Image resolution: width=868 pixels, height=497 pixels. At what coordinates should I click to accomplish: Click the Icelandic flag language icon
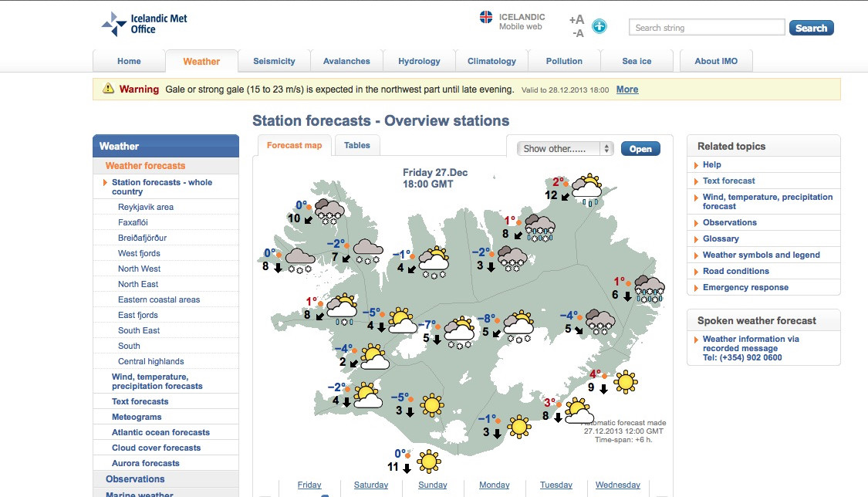487,18
